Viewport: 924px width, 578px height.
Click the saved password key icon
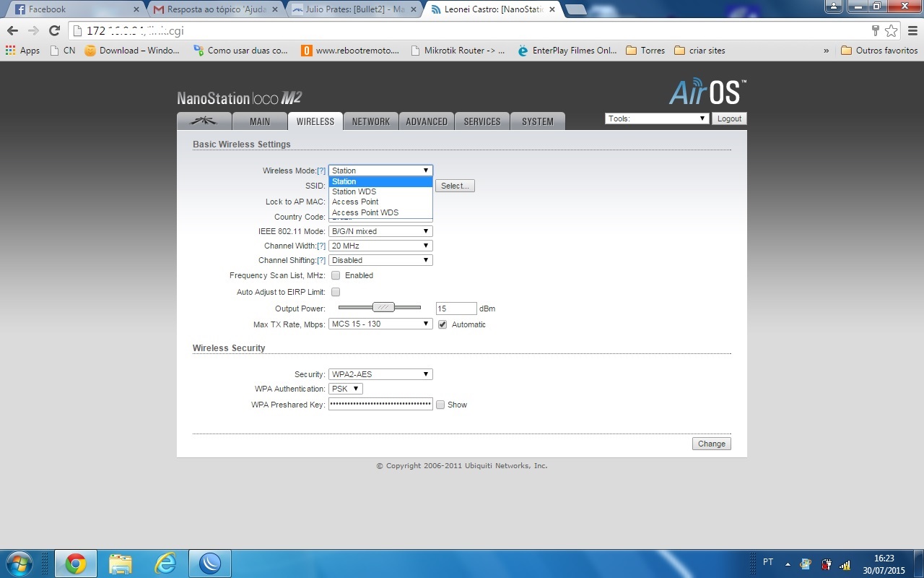876,30
